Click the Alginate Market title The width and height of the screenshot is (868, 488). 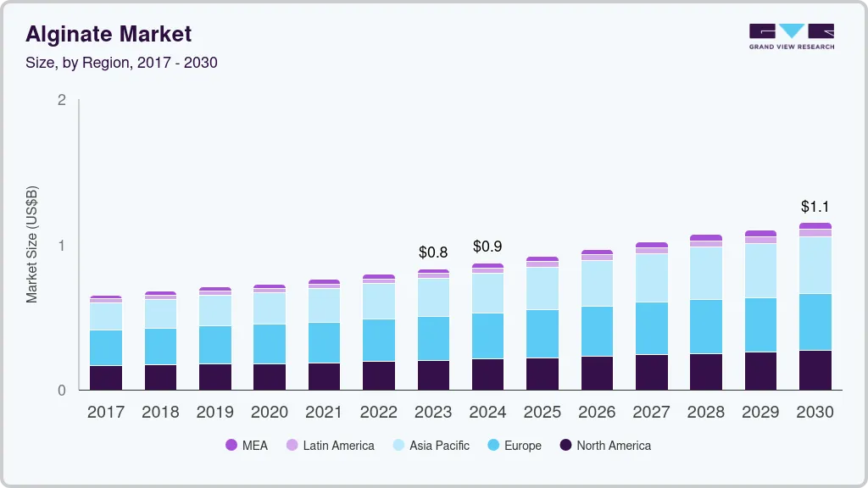pos(107,34)
